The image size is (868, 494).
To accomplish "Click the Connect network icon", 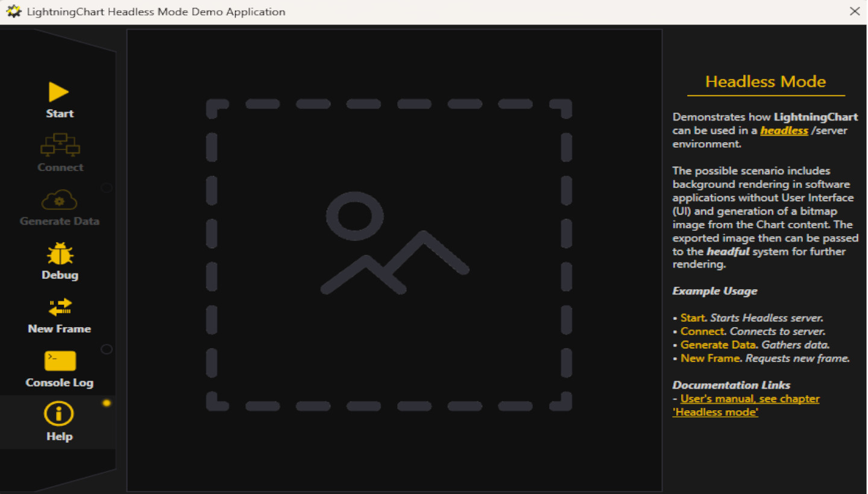I will 60,145.
